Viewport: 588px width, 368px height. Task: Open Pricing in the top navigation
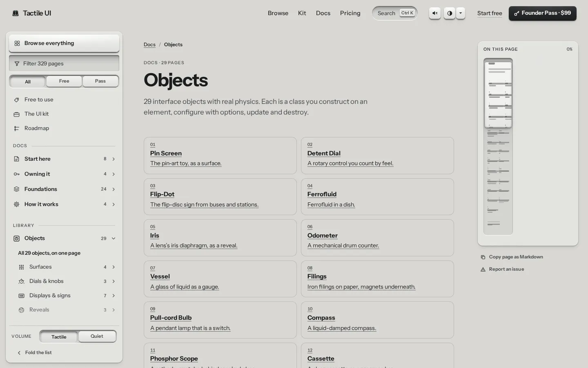pos(350,13)
